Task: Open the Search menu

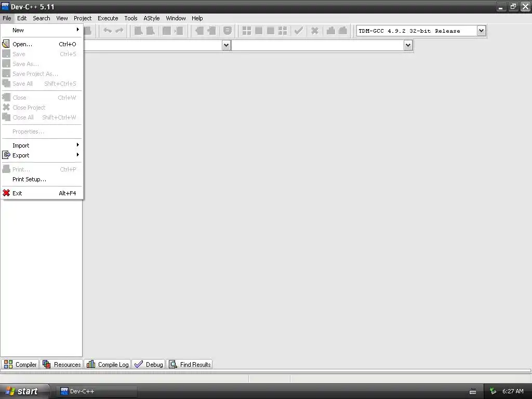Action: [x=42, y=18]
